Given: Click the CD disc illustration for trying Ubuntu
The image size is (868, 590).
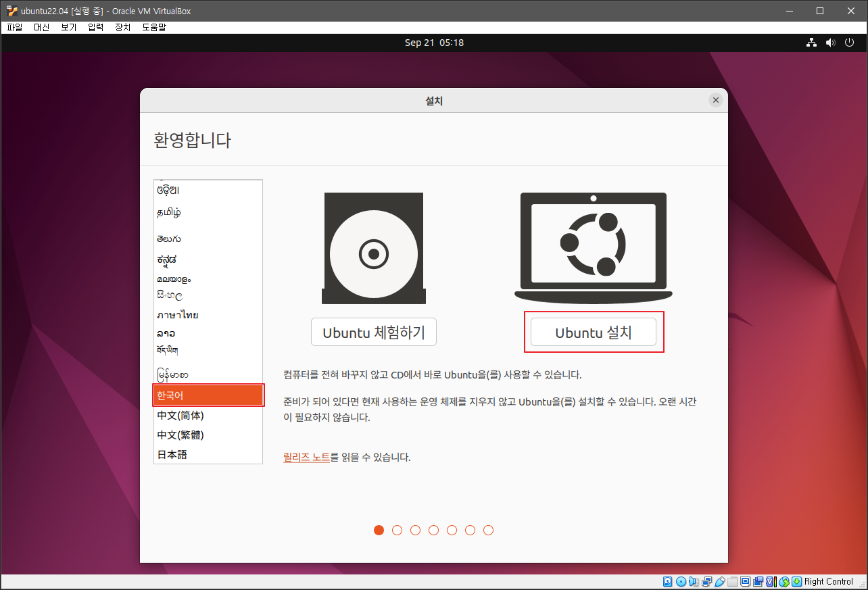Looking at the screenshot, I should [373, 249].
